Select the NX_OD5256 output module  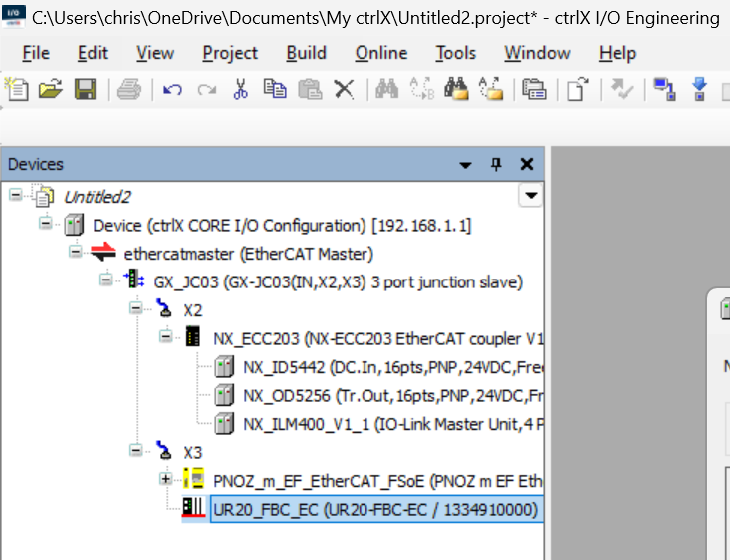392,395
